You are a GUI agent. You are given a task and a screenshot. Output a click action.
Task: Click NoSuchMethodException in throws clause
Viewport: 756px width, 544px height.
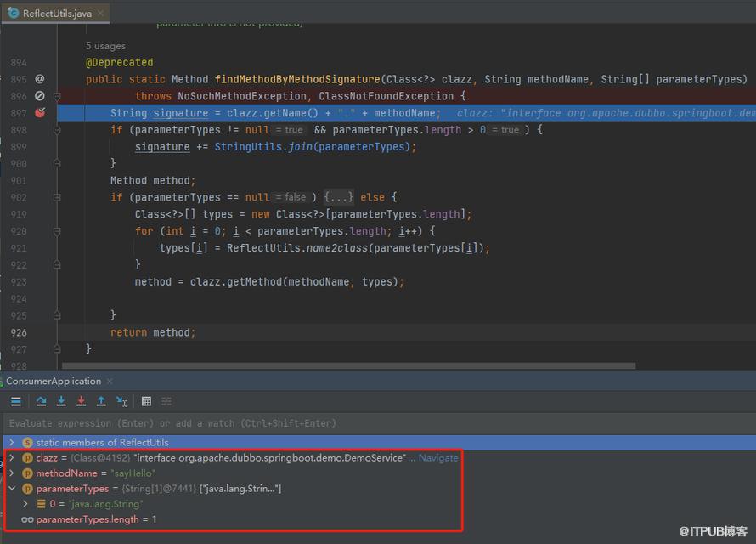[x=242, y=96]
